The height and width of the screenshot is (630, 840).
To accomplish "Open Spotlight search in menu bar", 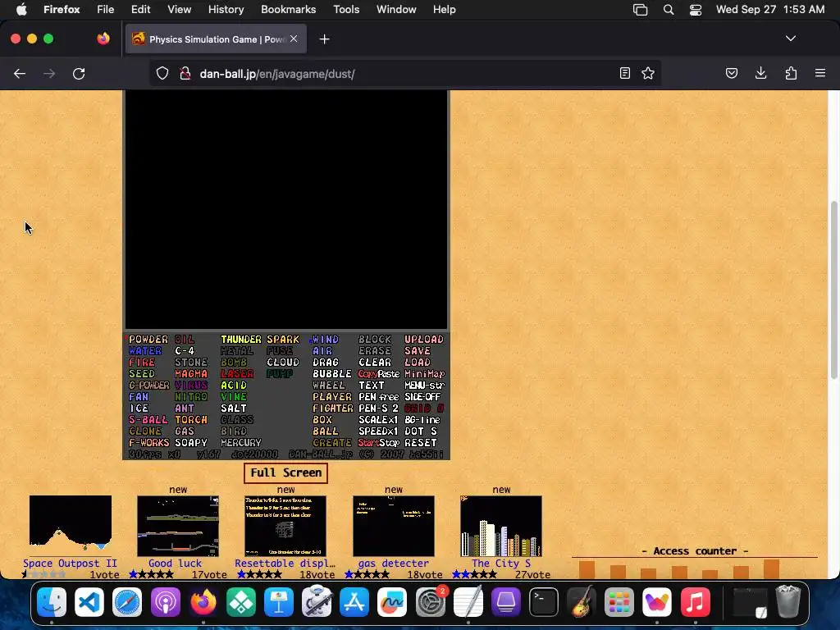I will pos(668,10).
